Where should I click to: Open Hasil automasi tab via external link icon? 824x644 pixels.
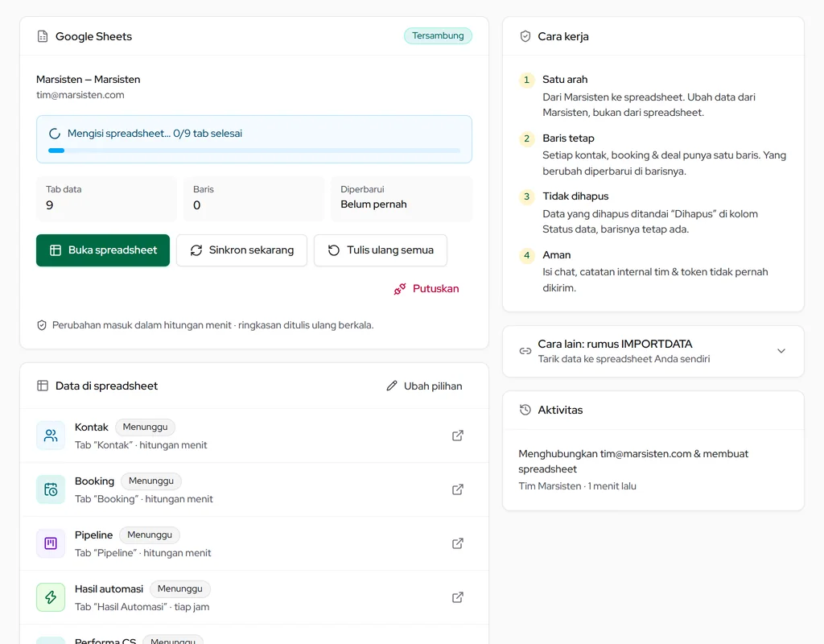click(458, 597)
